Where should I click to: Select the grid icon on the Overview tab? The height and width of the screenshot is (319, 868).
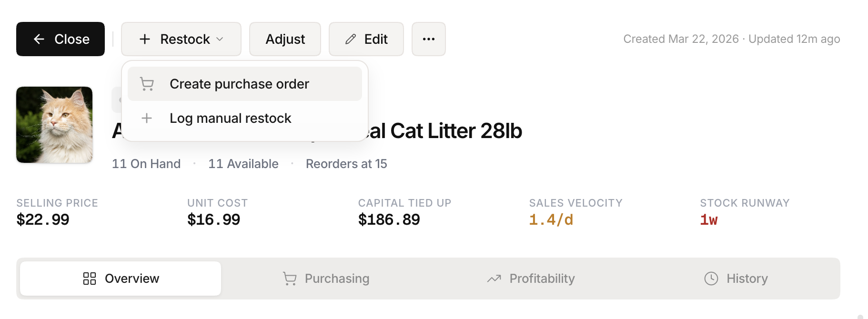click(x=89, y=279)
